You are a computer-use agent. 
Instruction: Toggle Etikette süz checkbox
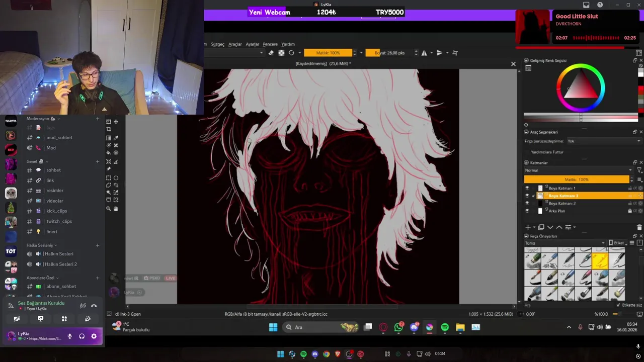click(629, 305)
